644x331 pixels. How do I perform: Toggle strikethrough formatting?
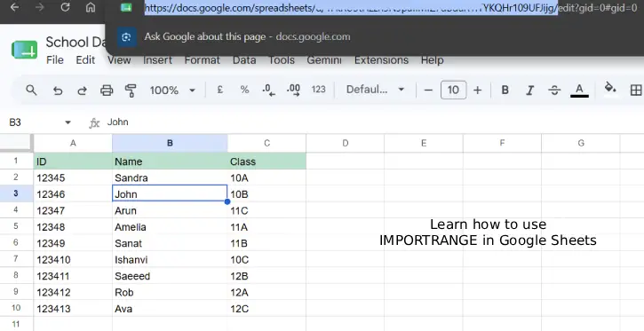pyautogui.click(x=554, y=90)
